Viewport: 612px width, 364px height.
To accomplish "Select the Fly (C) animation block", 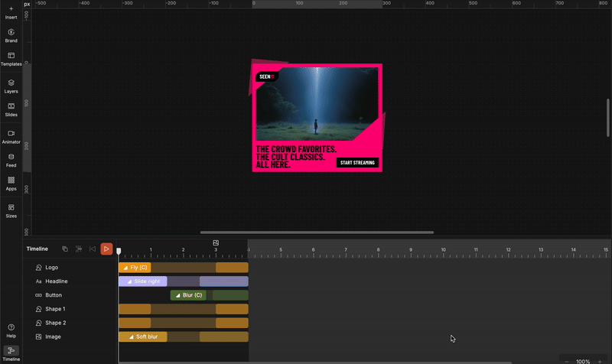I will [x=135, y=268].
